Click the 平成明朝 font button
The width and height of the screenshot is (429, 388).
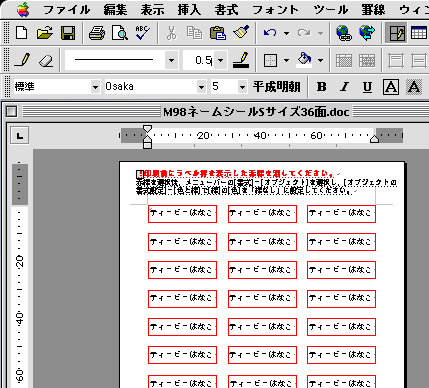pyautogui.click(x=276, y=87)
